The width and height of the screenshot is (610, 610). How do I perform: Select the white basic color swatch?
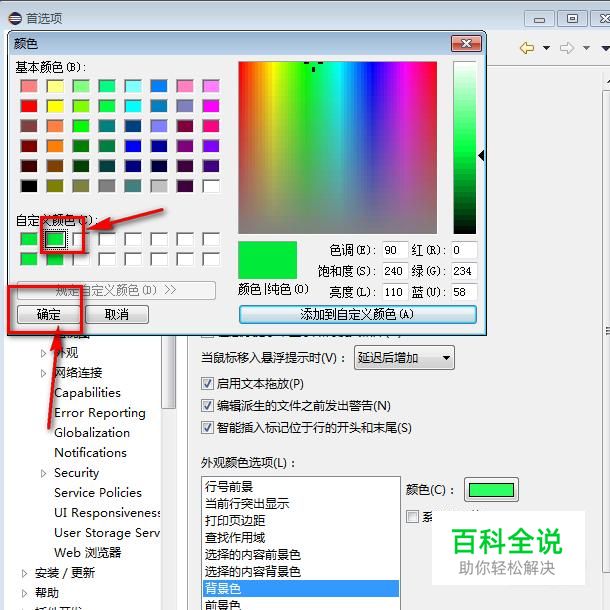point(211,186)
